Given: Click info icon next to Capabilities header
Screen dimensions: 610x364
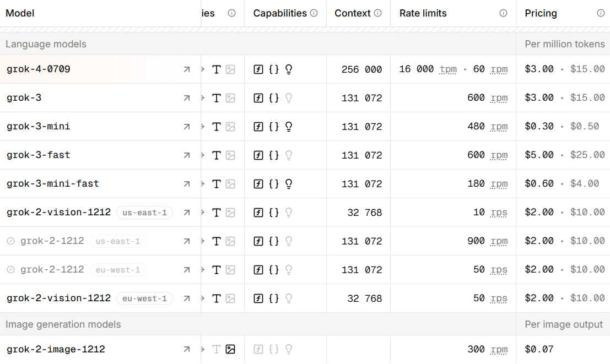Looking at the screenshot, I should point(314,13).
